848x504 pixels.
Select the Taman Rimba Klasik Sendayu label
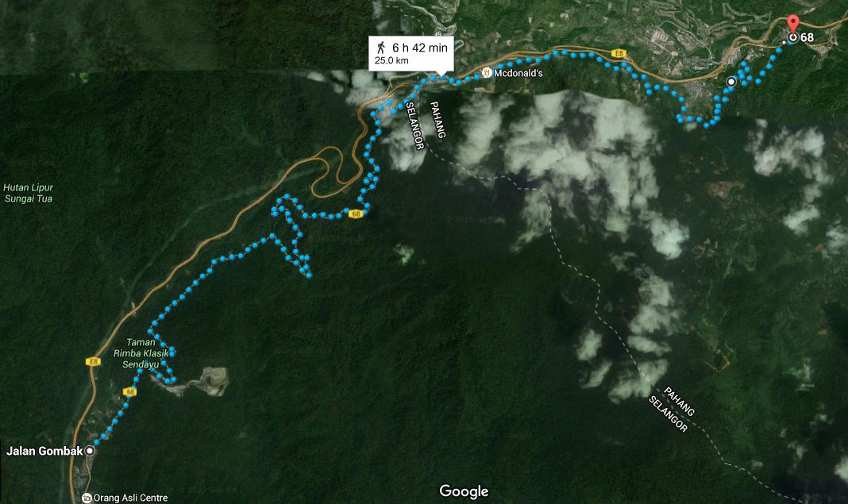(141, 353)
